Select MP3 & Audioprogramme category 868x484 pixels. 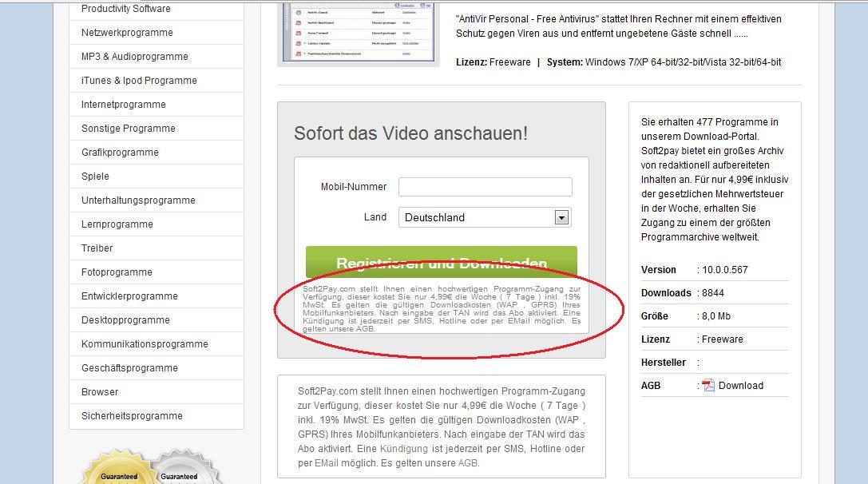click(x=134, y=57)
